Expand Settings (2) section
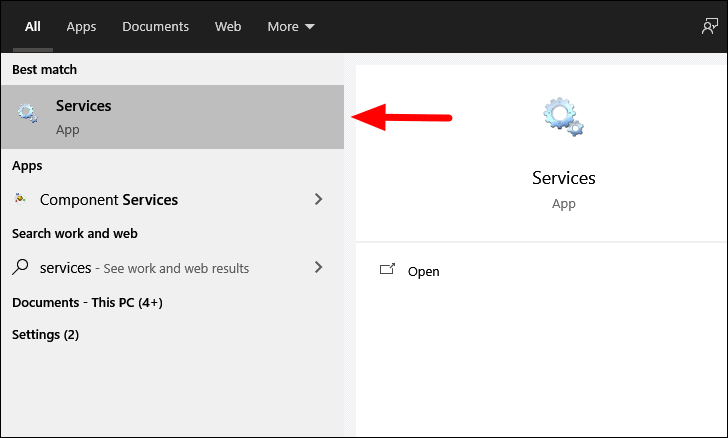This screenshot has height=438, width=728. point(46,334)
